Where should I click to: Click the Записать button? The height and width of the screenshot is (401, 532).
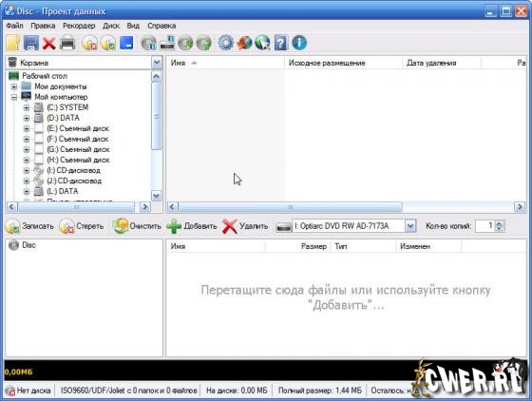(x=29, y=226)
